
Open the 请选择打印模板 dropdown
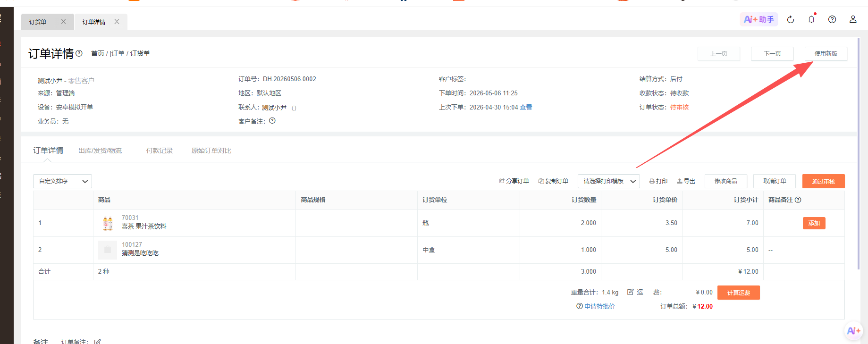(609, 181)
